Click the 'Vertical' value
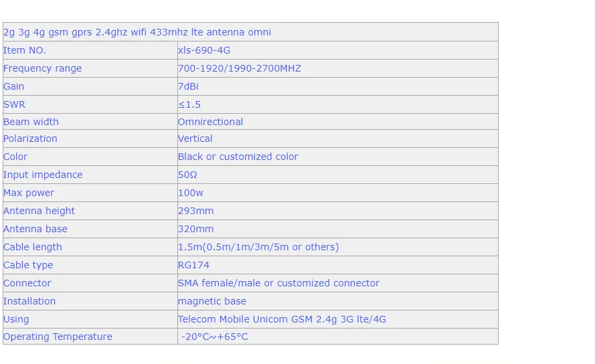Image resolution: width=595 pixels, height=364 pixels. 195,139
